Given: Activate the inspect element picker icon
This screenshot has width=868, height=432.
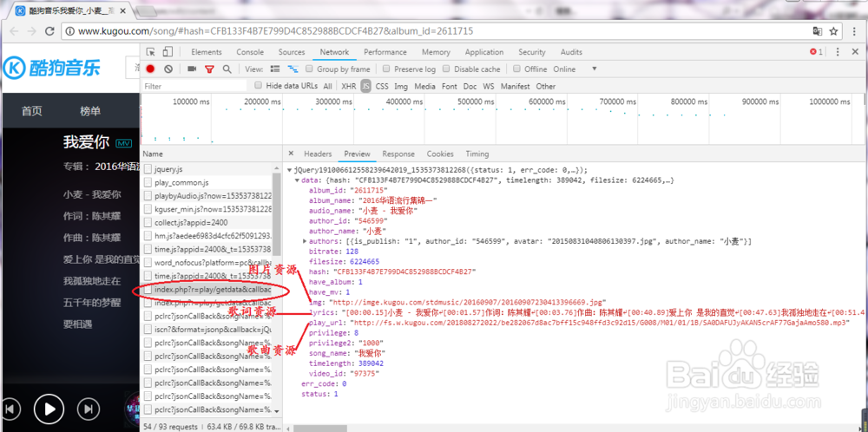Looking at the screenshot, I should tap(150, 52).
